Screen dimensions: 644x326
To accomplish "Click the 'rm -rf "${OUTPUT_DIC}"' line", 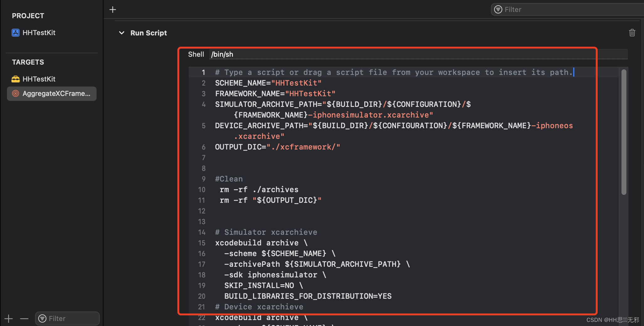I will [271, 200].
